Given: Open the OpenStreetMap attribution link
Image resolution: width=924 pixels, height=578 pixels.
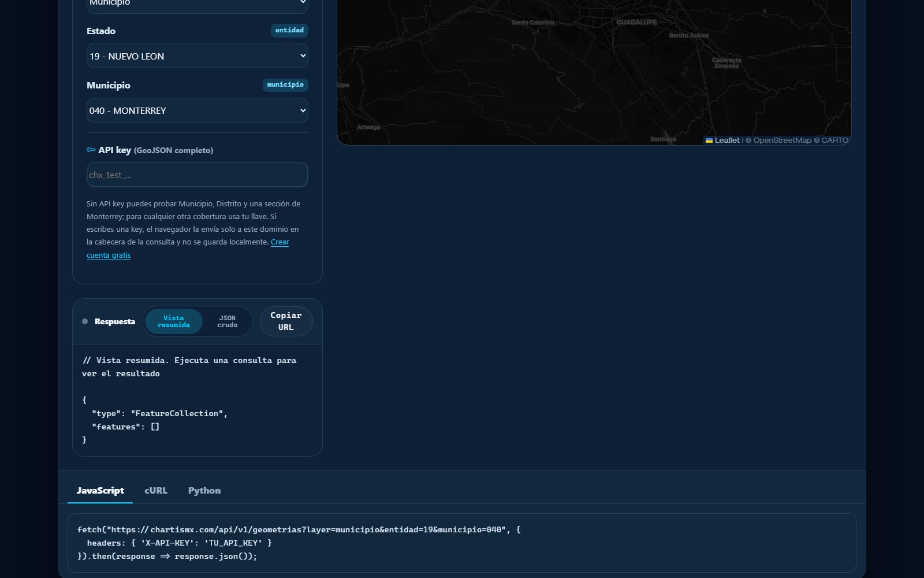Looking at the screenshot, I should coord(782,140).
